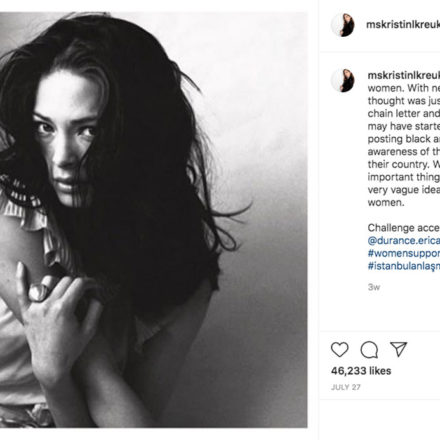
Task: Like the post with the heart icon
Action: click(x=340, y=350)
